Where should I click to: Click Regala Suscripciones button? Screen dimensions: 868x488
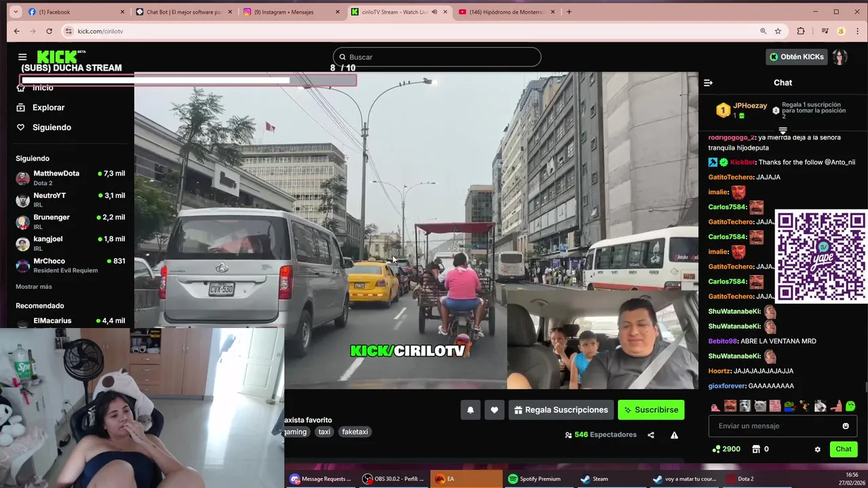tap(561, 410)
